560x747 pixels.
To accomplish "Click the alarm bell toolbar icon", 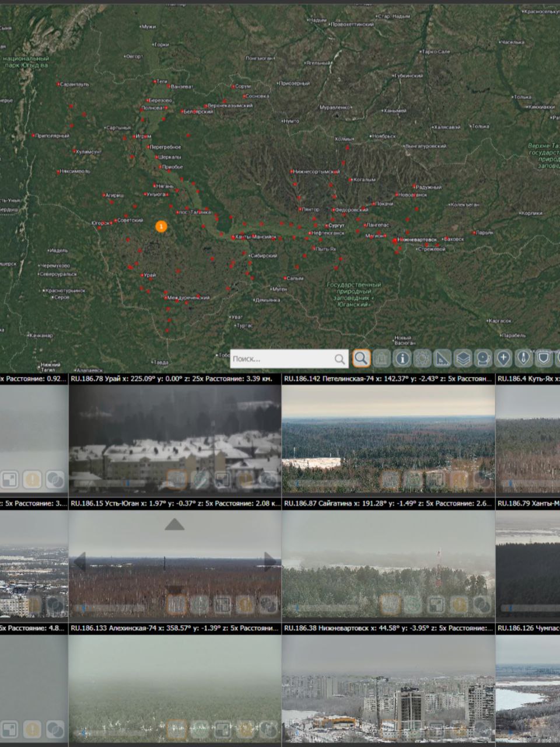I will (483, 358).
